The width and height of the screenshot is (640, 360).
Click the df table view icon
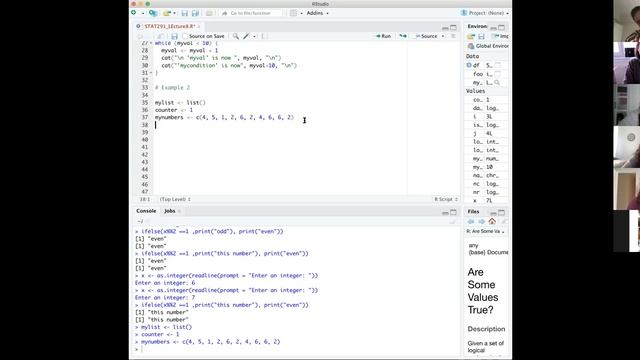[498, 65]
